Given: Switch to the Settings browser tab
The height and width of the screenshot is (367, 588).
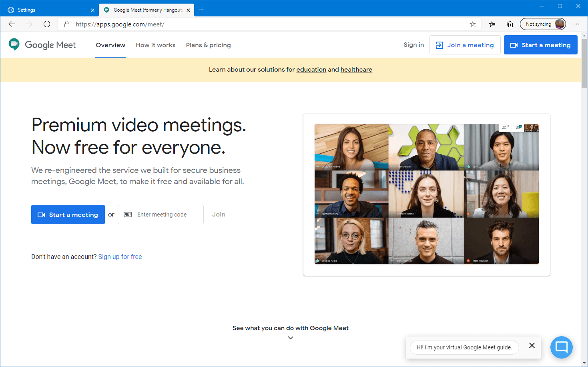Looking at the screenshot, I should tap(48, 10).
